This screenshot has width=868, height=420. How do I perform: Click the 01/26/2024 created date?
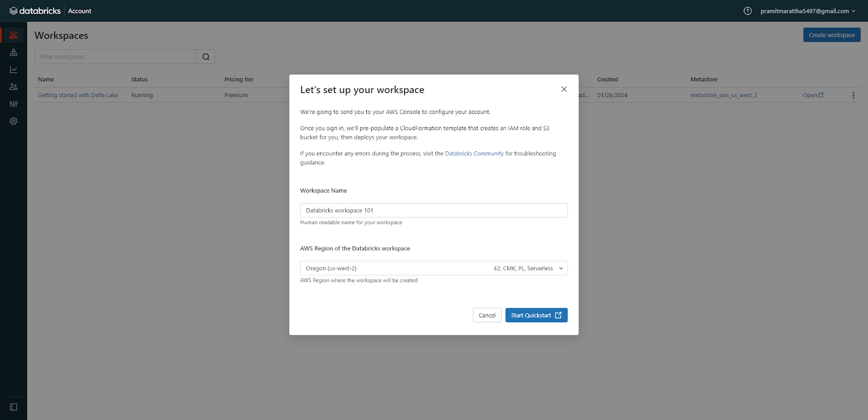612,95
